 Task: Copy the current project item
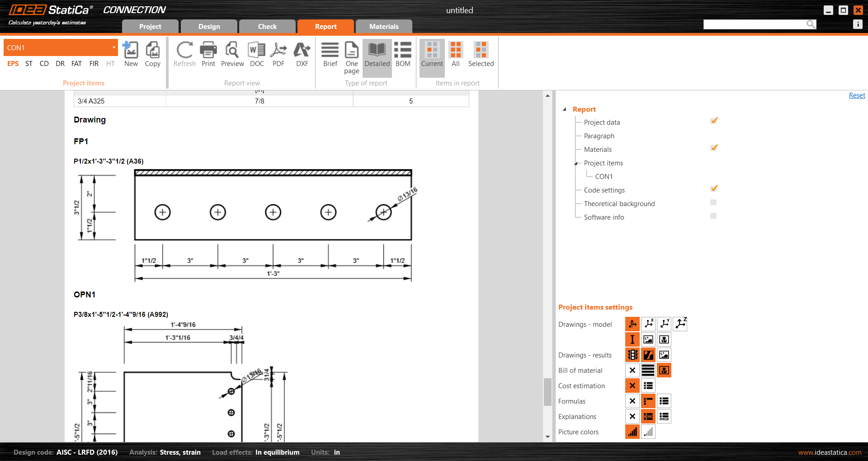tap(152, 54)
